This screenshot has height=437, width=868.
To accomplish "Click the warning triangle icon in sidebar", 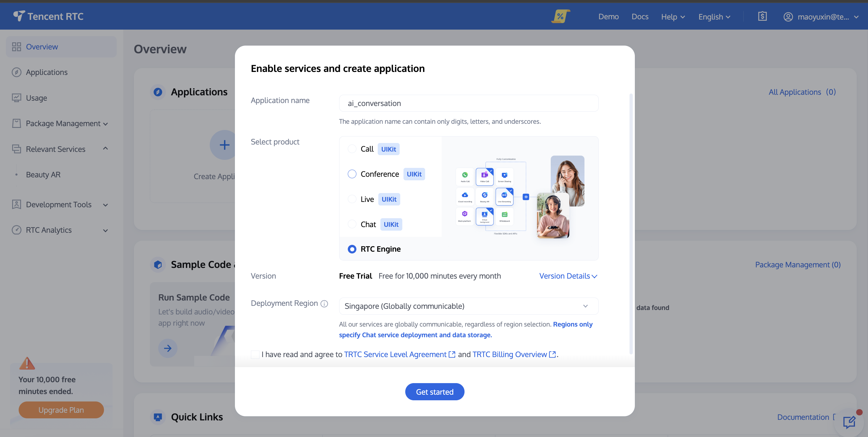I will click(x=27, y=363).
